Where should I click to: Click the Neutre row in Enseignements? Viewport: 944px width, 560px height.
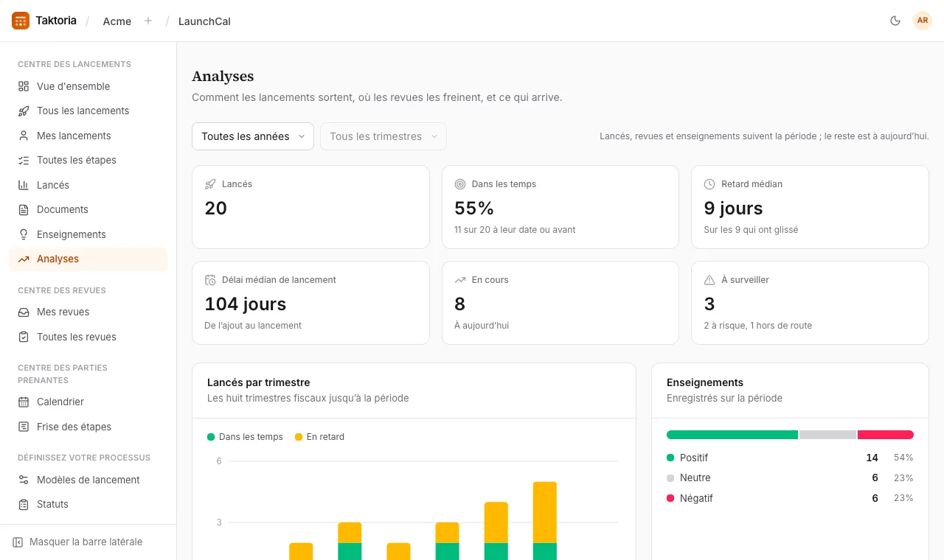pos(790,477)
